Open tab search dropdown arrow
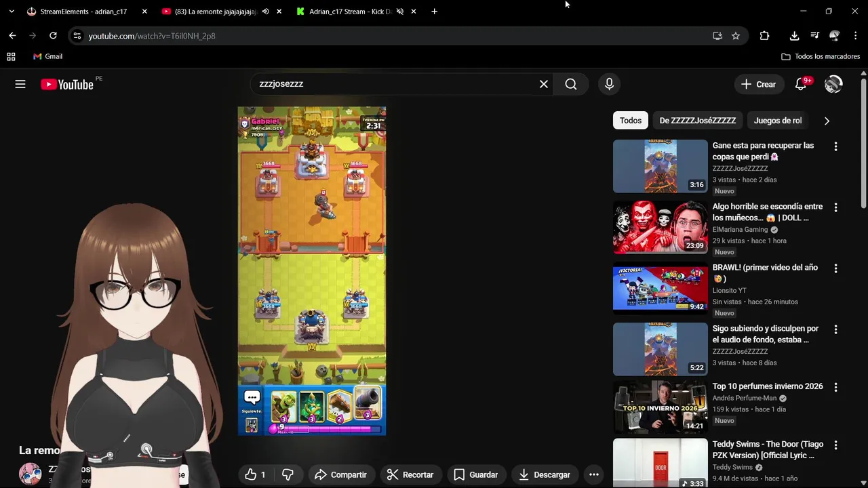The height and width of the screenshot is (488, 868). pos(11,12)
